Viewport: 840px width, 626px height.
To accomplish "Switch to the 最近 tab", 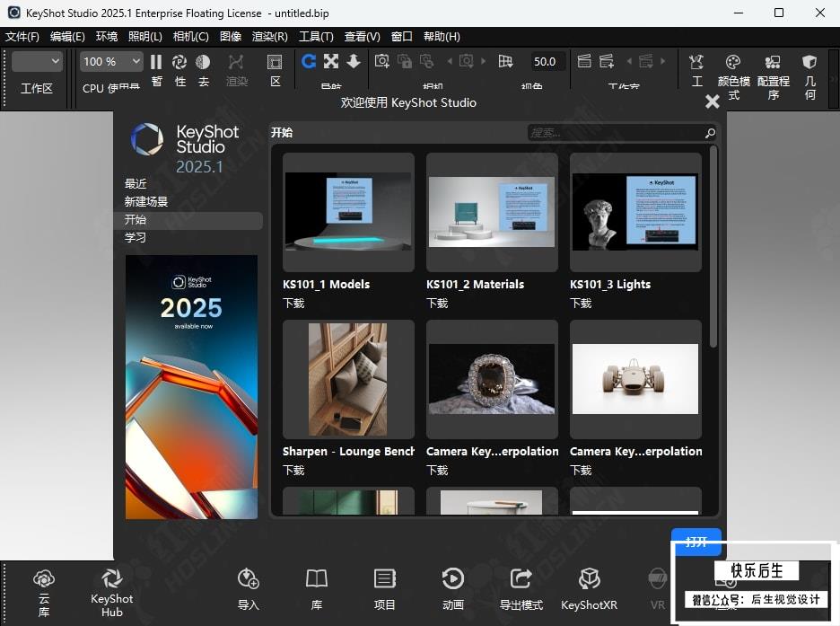I will tap(136, 183).
